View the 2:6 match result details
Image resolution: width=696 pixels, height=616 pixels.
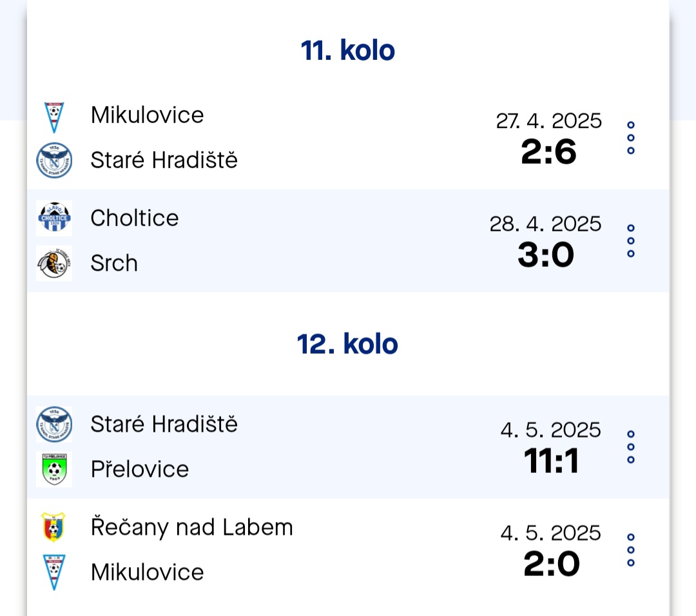[x=548, y=152]
